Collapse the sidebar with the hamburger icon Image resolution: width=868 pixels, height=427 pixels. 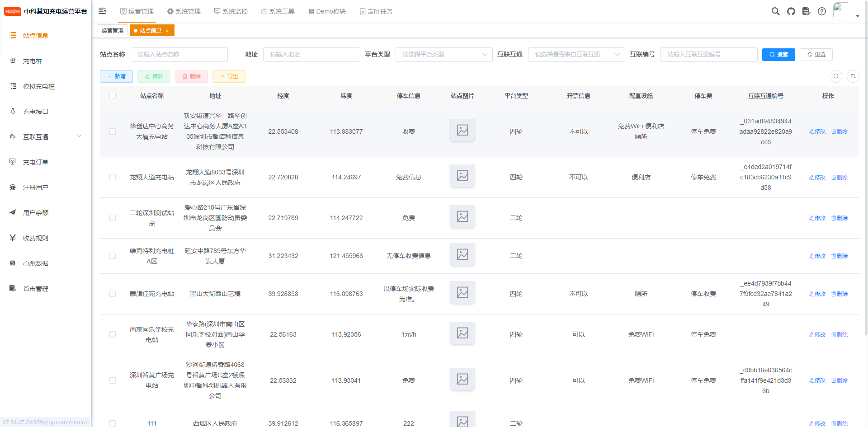pos(102,11)
